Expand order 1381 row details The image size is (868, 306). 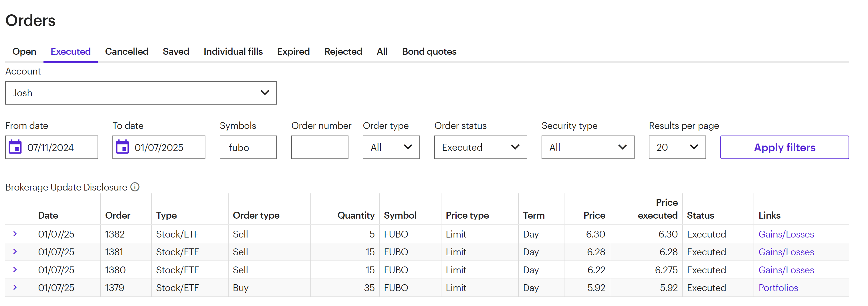click(15, 252)
